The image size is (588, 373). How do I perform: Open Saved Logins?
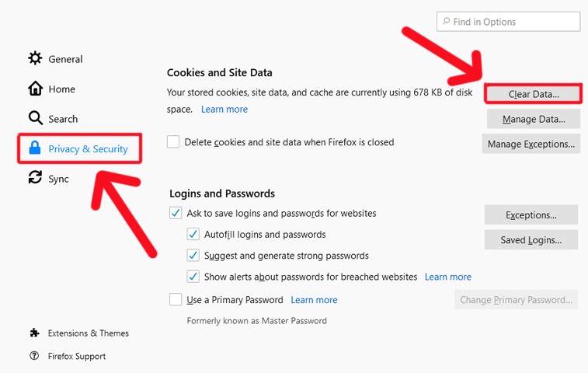[x=531, y=240]
